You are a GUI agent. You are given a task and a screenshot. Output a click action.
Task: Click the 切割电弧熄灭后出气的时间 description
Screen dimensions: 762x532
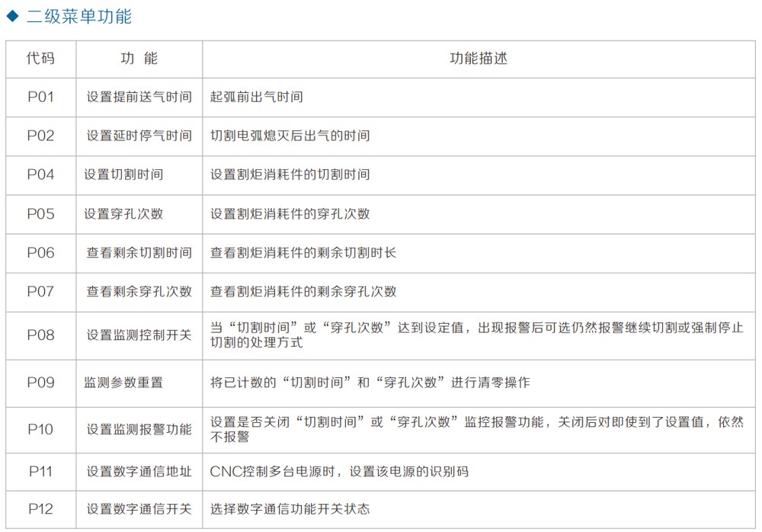pos(290,136)
